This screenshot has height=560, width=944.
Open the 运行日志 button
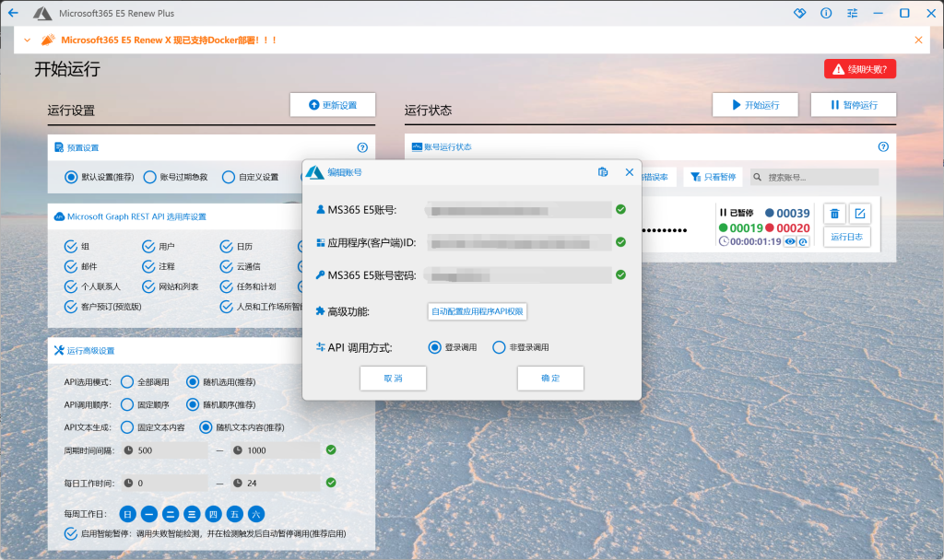[x=847, y=237]
